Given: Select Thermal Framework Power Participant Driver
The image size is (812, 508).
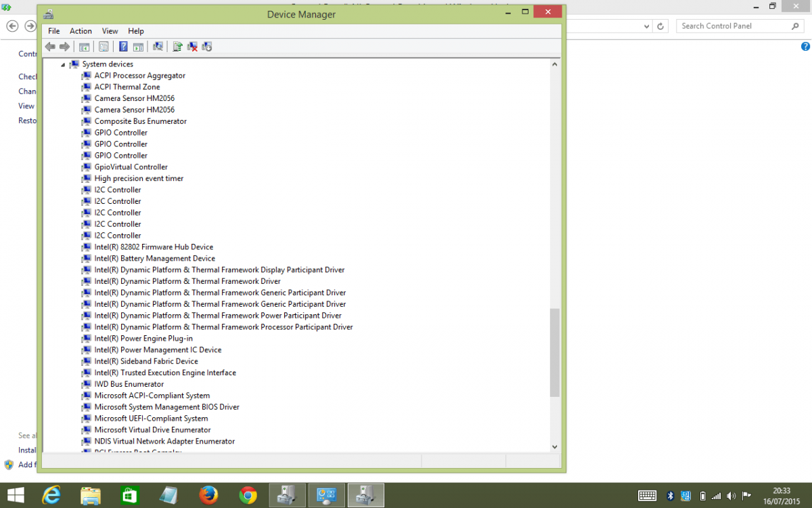Looking at the screenshot, I should pos(218,316).
